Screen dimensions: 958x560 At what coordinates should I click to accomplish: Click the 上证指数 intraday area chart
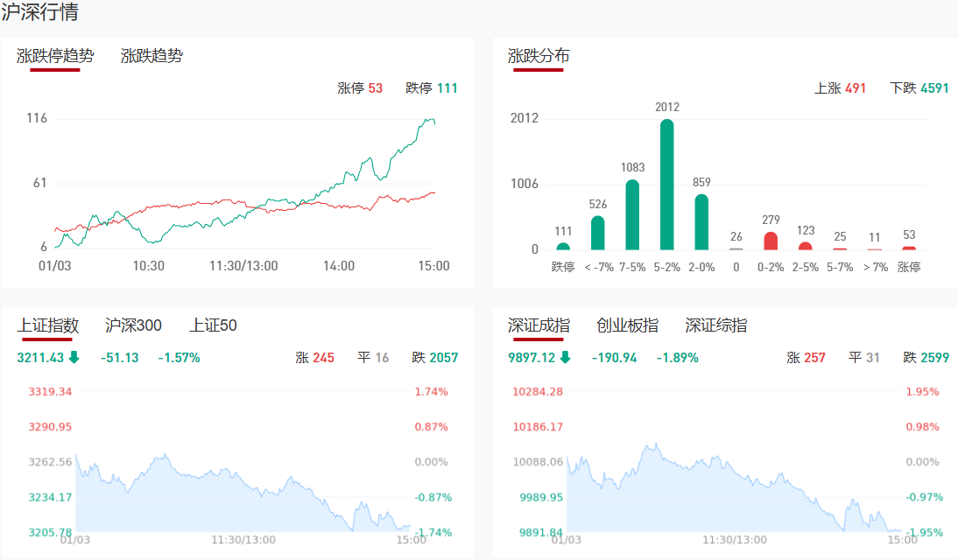point(243,493)
